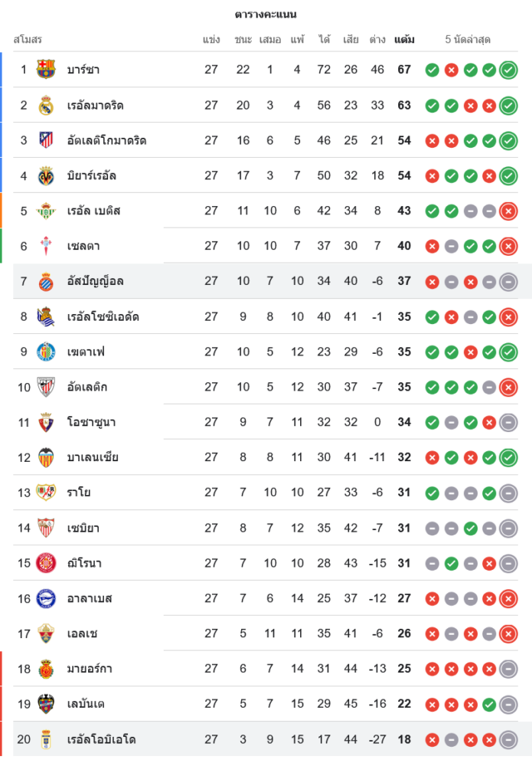Click the Mallorca crest icon
This screenshot has height=766, width=532.
click(x=46, y=669)
